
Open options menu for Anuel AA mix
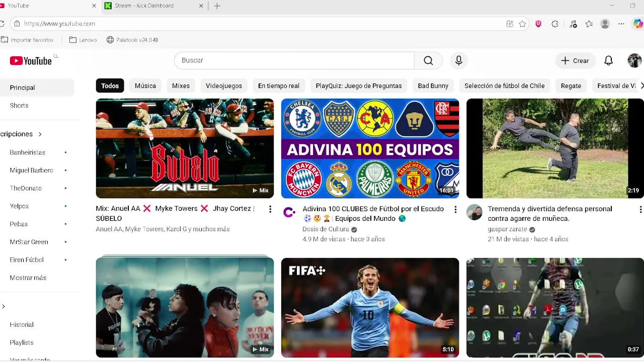tap(270, 209)
